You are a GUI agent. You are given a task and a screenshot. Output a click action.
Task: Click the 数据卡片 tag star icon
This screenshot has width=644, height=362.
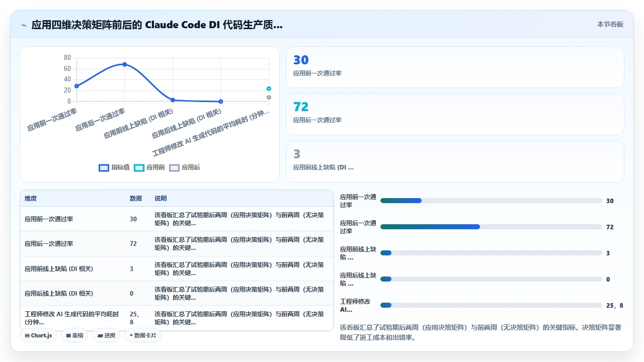pyautogui.click(x=131, y=335)
